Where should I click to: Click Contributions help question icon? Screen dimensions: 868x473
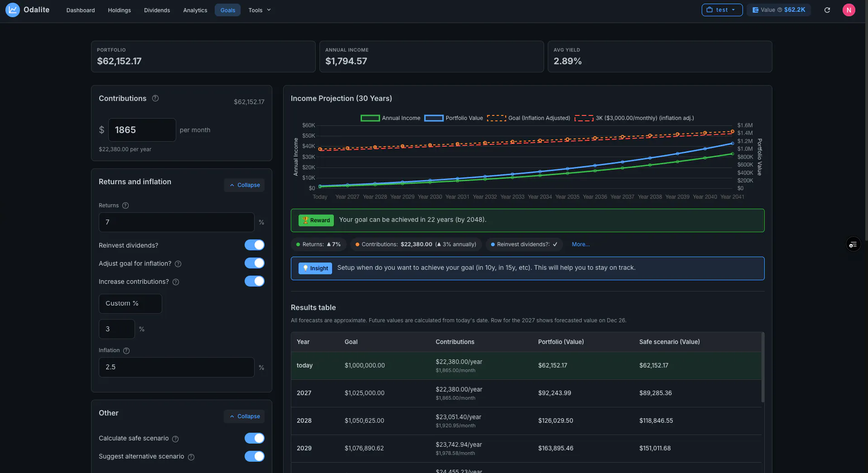coord(155,98)
